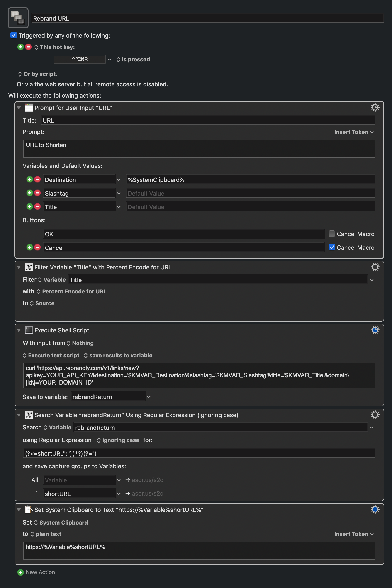Viewport: 392px width, 588px height.
Task: Change the 'is pressed' trigger condition
Action: pyautogui.click(x=133, y=59)
